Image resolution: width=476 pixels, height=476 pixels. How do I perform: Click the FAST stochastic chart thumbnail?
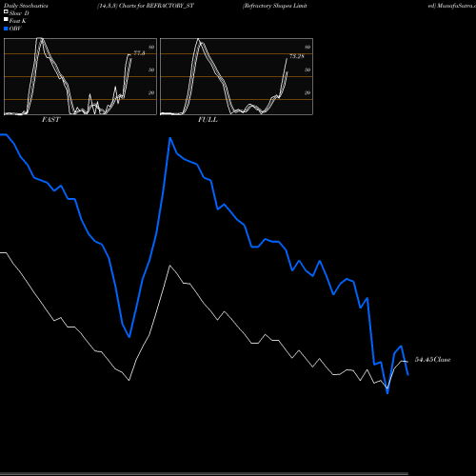80,76
